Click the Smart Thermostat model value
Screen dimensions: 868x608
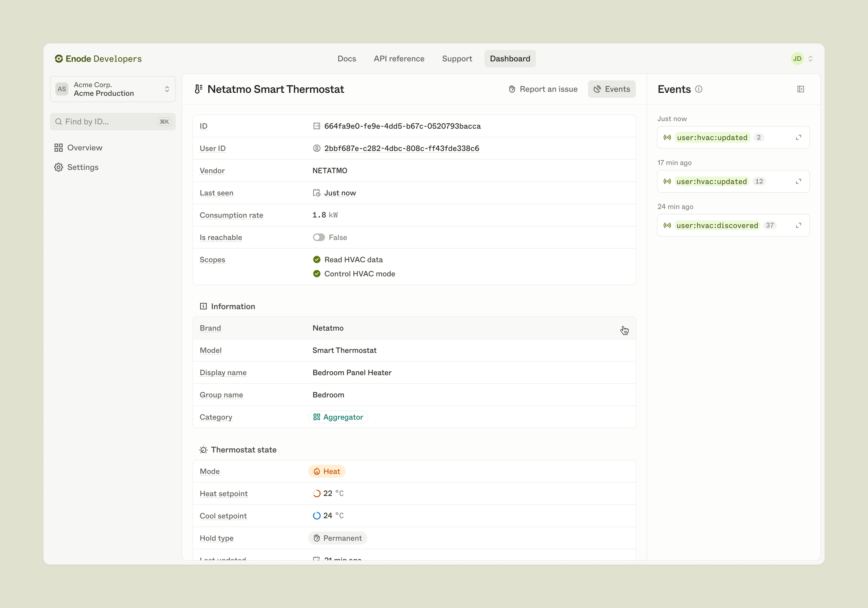[x=344, y=350]
